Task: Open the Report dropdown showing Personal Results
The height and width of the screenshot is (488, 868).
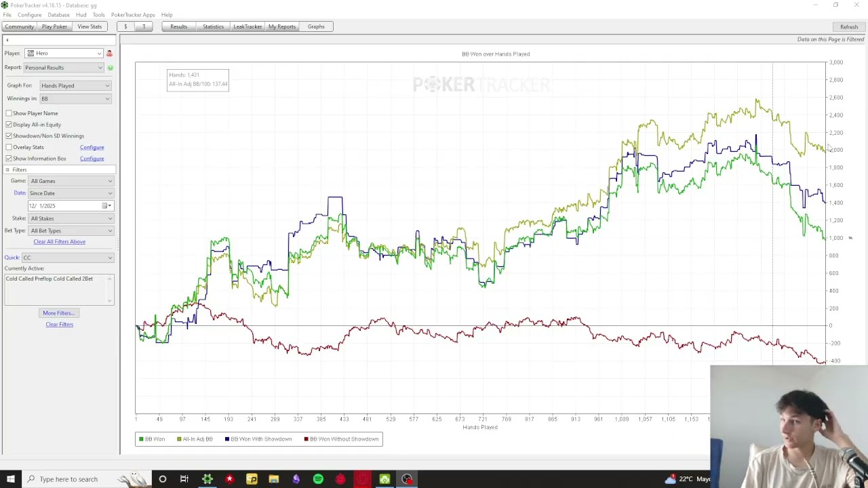Action: (x=64, y=68)
